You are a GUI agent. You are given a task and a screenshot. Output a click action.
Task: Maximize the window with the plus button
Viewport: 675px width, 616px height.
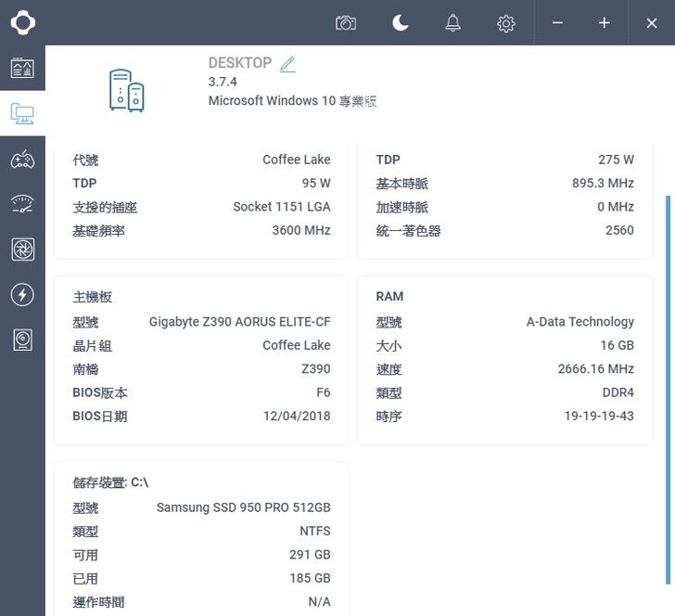(x=604, y=23)
